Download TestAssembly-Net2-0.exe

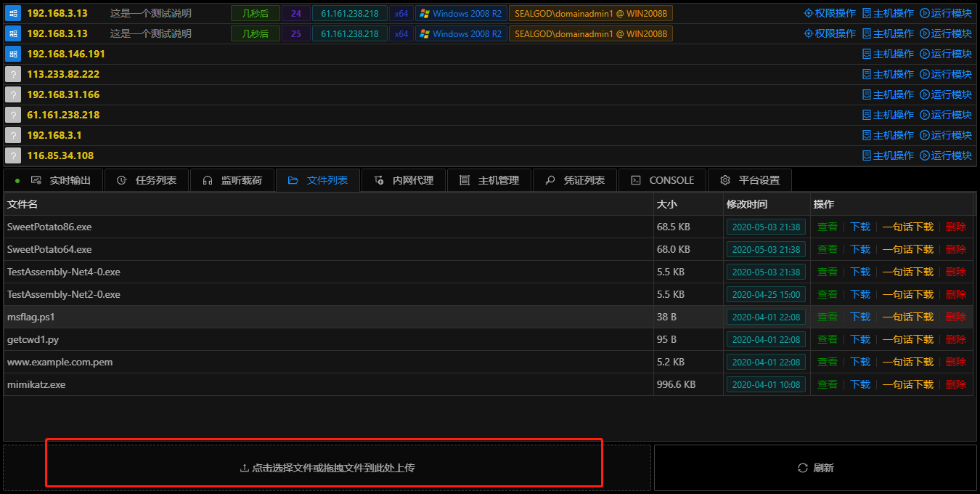(x=860, y=294)
